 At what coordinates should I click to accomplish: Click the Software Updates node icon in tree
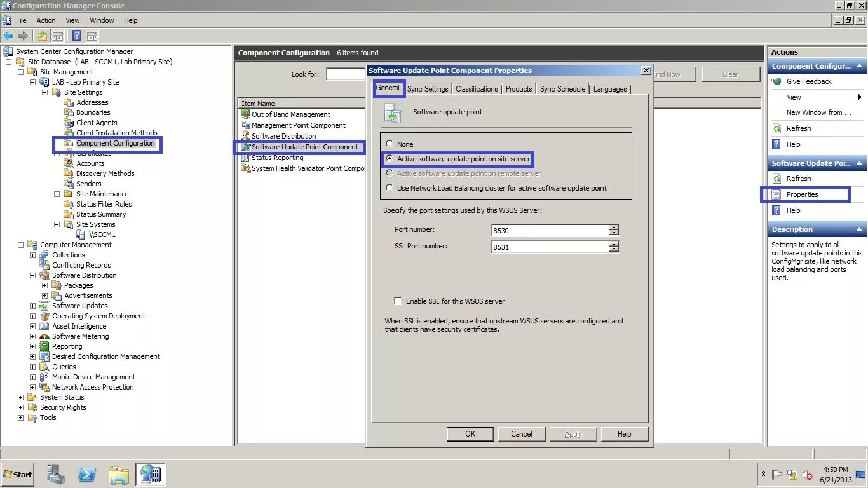pos(44,306)
